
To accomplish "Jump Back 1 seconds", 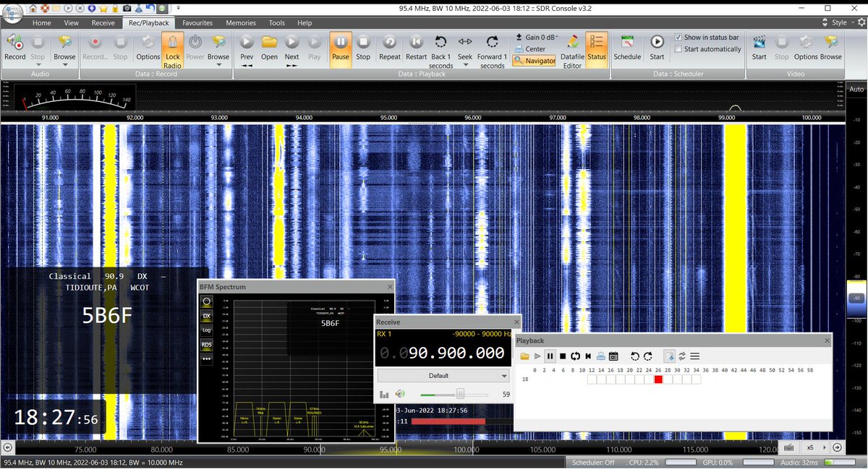I will (x=441, y=51).
